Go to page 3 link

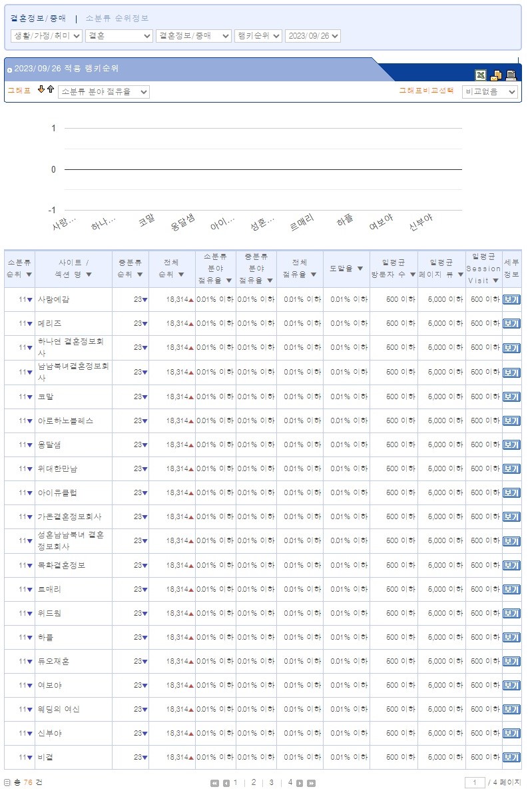271,782
